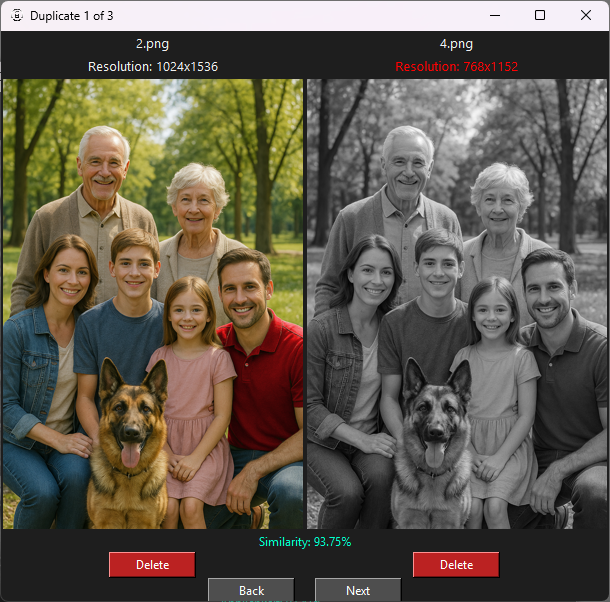
Task: Select the grayscale family photo preview
Action: (457, 304)
